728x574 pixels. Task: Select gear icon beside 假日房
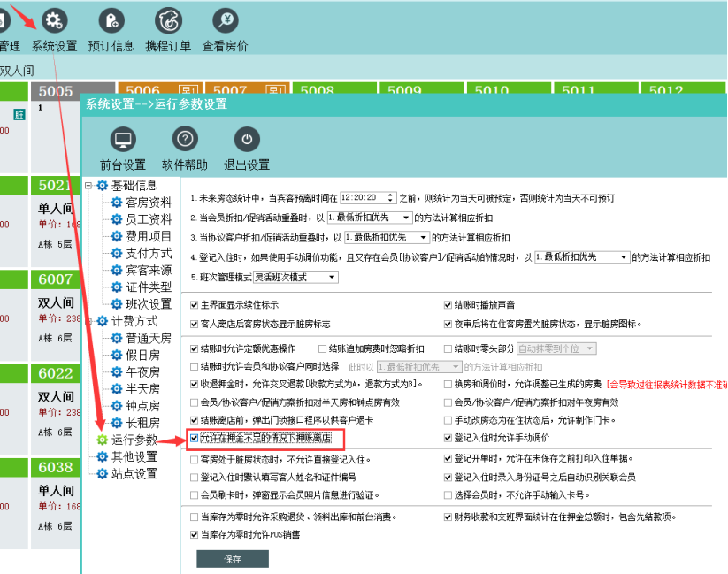coord(117,356)
